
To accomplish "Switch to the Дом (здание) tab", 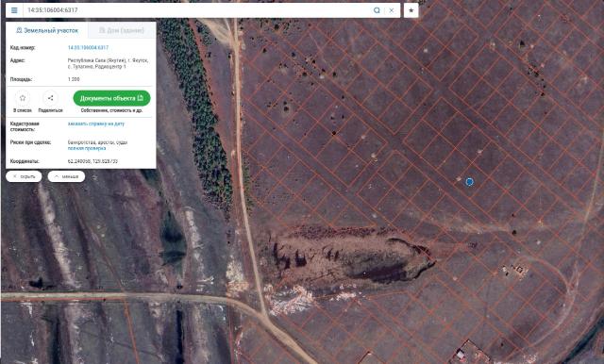I will pyautogui.click(x=122, y=30).
